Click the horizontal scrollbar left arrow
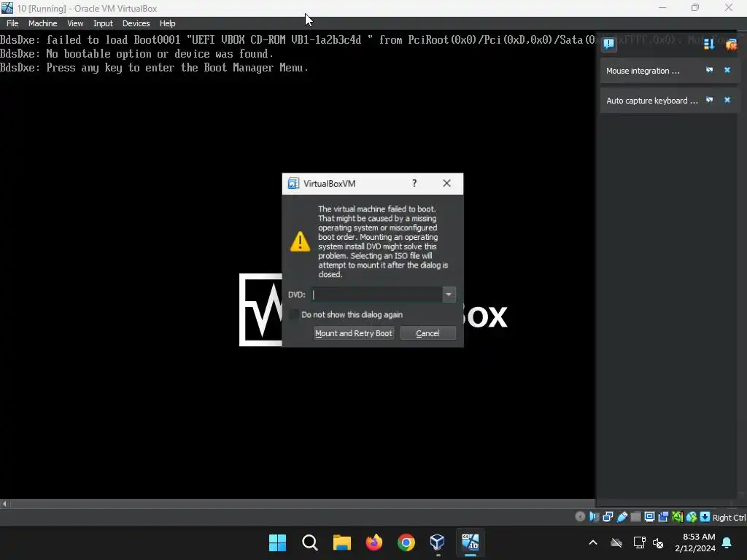747x560 pixels. tap(4, 504)
